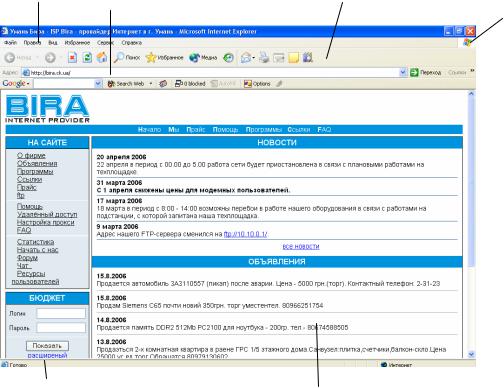Open the Mail icon dropdown arrow
This screenshot has height=388, width=504.
tap(254, 58)
